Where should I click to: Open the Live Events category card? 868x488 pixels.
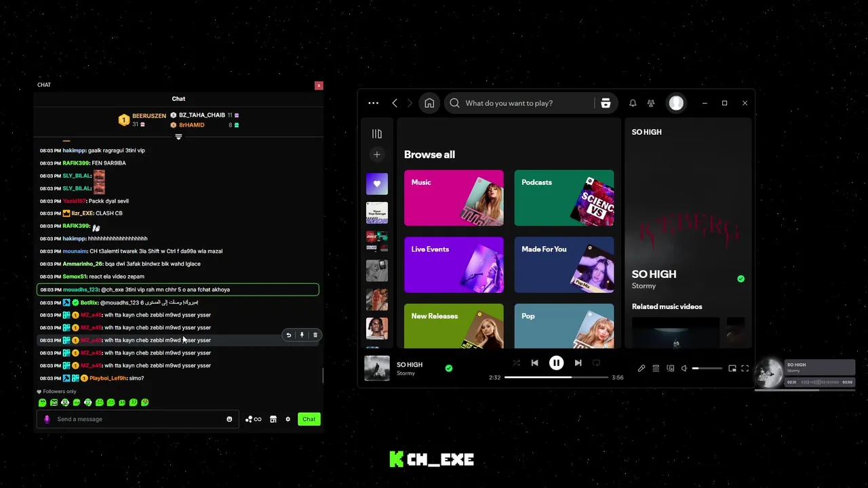click(454, 265)
